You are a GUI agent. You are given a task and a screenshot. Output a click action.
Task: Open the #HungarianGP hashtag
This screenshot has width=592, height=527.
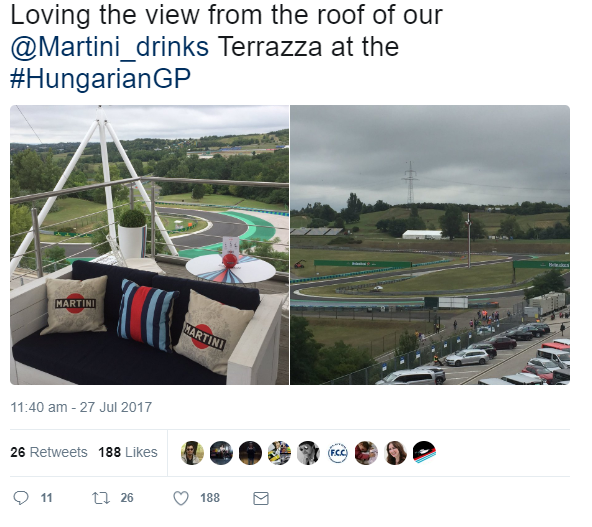(100, 78)
